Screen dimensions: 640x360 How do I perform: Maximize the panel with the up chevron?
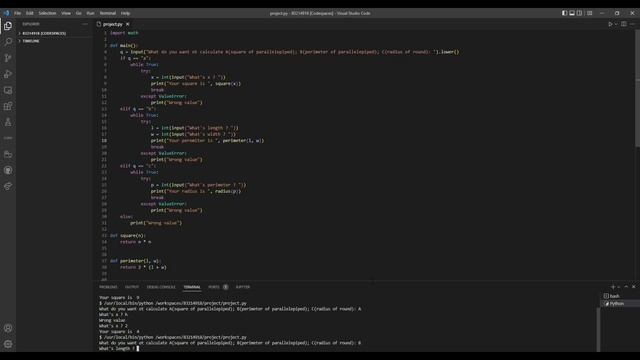[626, 287]
